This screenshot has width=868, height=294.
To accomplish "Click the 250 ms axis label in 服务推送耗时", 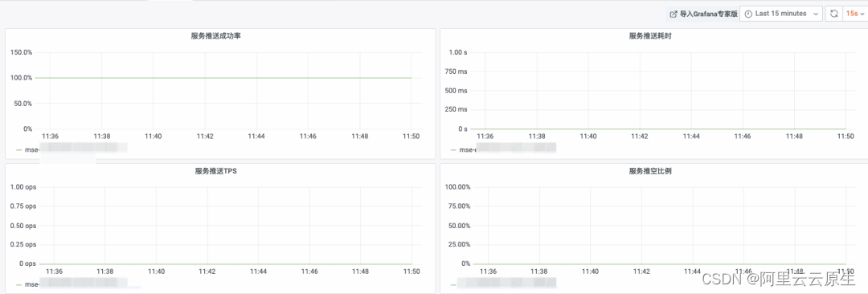I will pyautogui.click(x=457, y=109).
